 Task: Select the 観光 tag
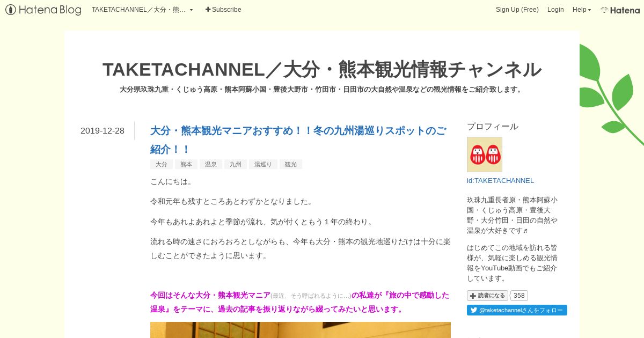[x=291, y=164]
